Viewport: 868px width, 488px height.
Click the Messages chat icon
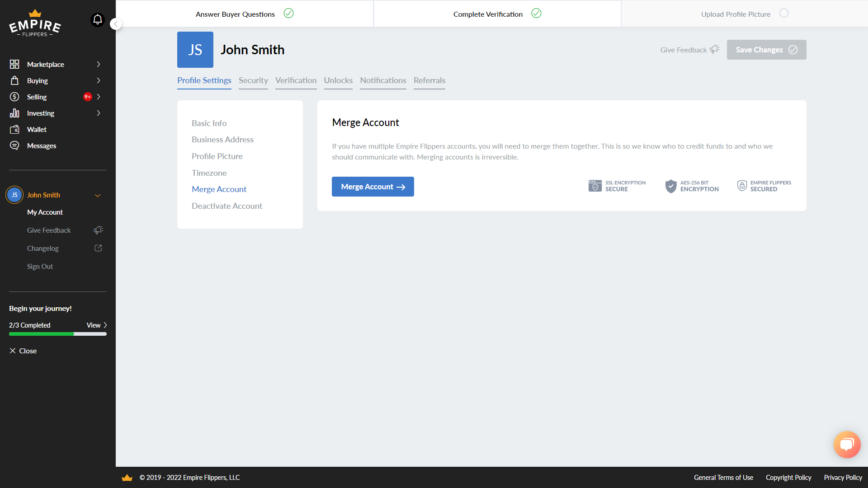pyautogui.click(x=14, y=145)
